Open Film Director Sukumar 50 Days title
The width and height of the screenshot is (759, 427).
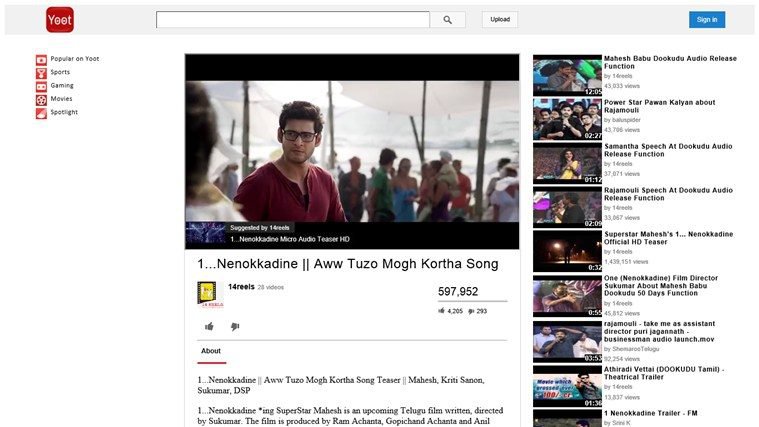click(661, 286)
